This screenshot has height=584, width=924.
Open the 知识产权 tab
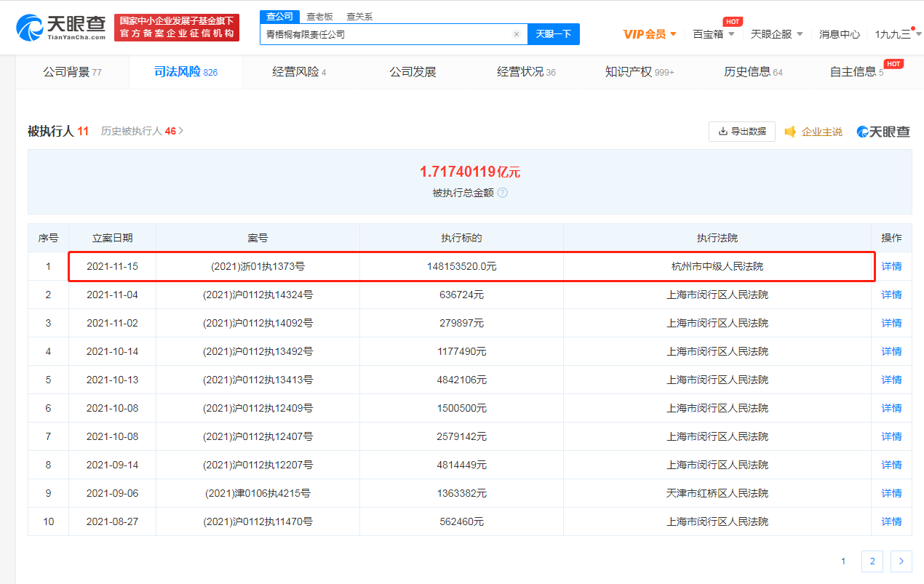[639, 72]
